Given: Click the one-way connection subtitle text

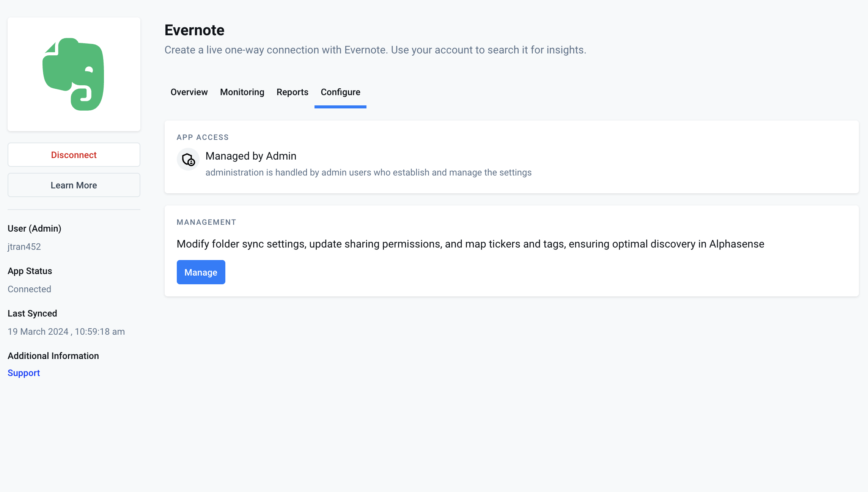Looking at the screenshot, I should 375,50.
